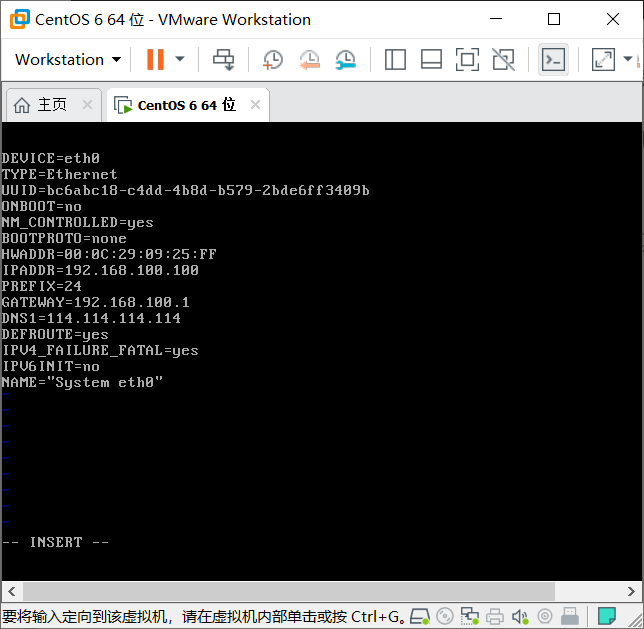Click the CD/DVD drive status icon
Viewport: 644px width, 629px height.
[445, 616]
